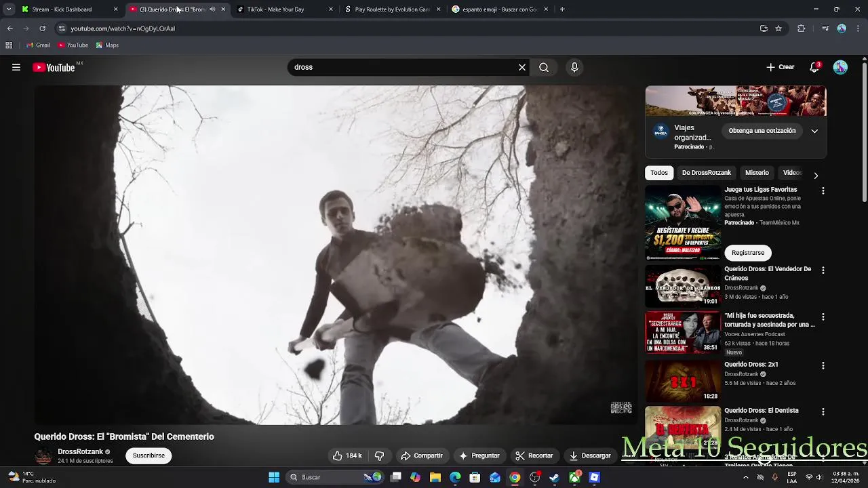Open options for 'Mi hija fue secuestrada' video
The width and height of the screenshot is (868, 488).
[823, 317]
